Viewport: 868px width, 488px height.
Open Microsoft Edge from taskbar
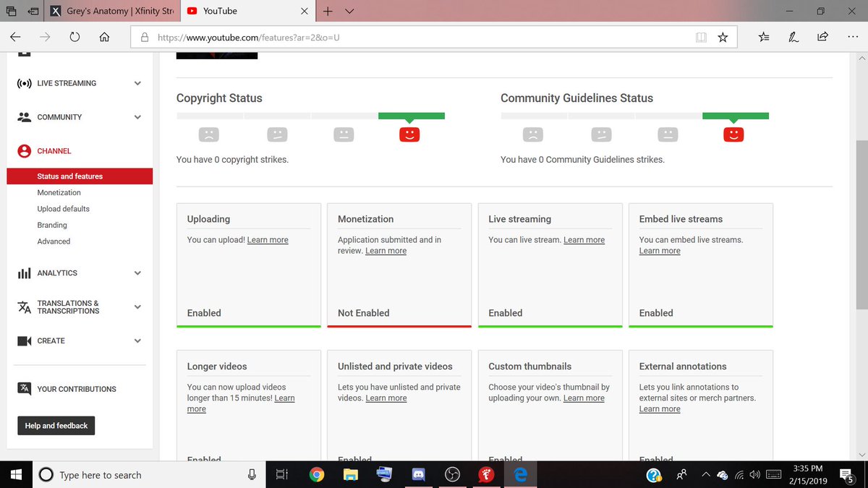(520, 475)
